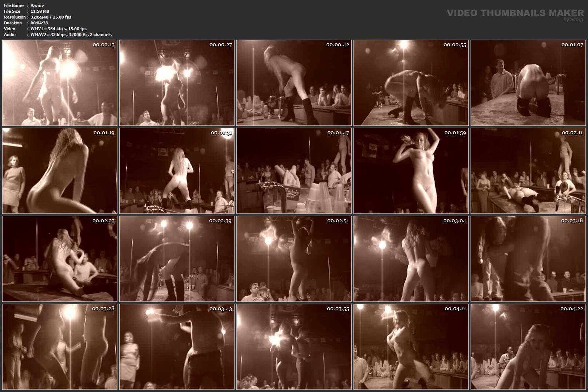Screen dimensions: 588x392
Task: Select the 00:02:11 thumbnail
Action: pyautogui.click(x=528, y=171)
